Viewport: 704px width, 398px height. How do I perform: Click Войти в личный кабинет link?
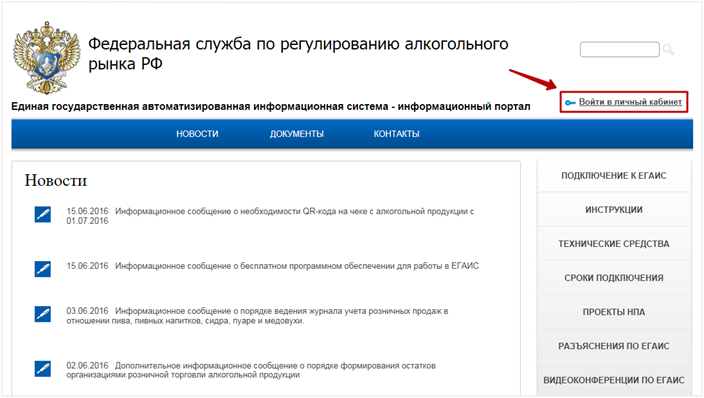click(x=630, y=102)
